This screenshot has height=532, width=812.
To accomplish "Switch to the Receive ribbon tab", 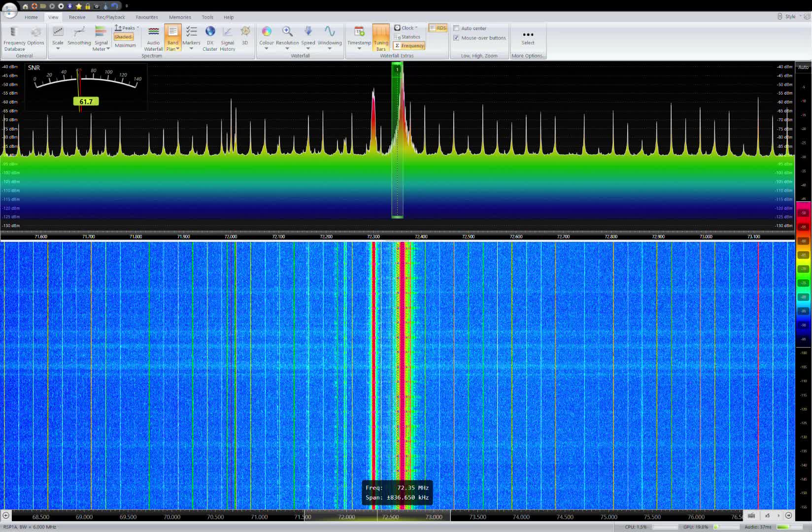I will pos(77,17).
